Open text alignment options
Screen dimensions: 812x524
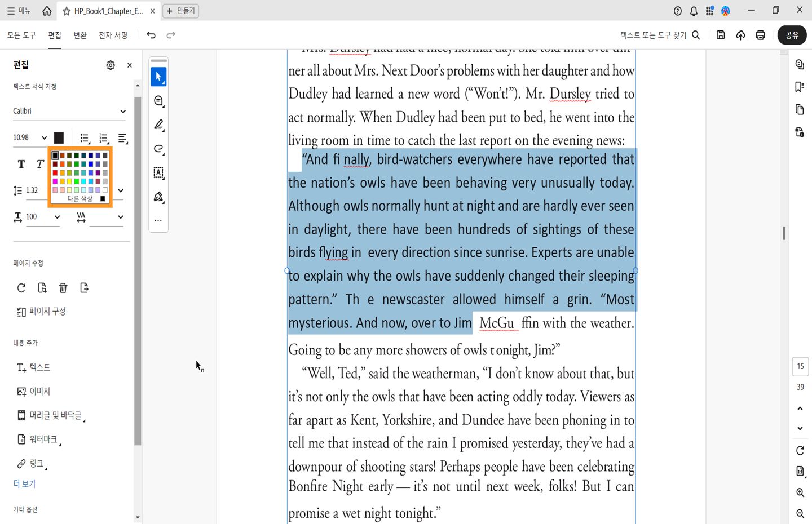pos(123,138)
